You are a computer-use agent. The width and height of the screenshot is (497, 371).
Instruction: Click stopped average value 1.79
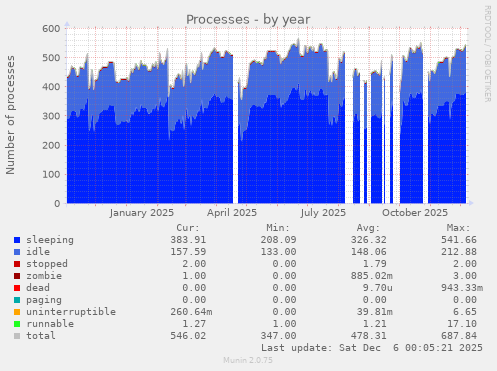(374, 264)
